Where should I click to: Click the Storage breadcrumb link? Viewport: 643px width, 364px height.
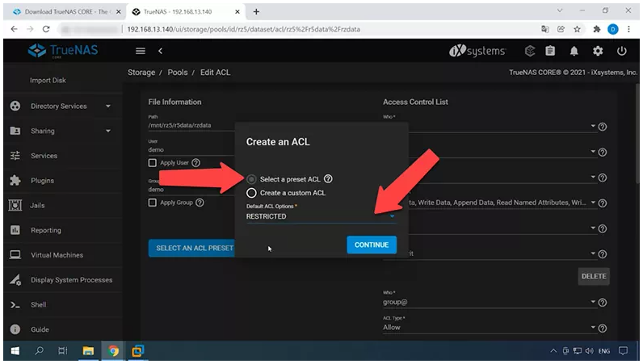tap(141, 73)
